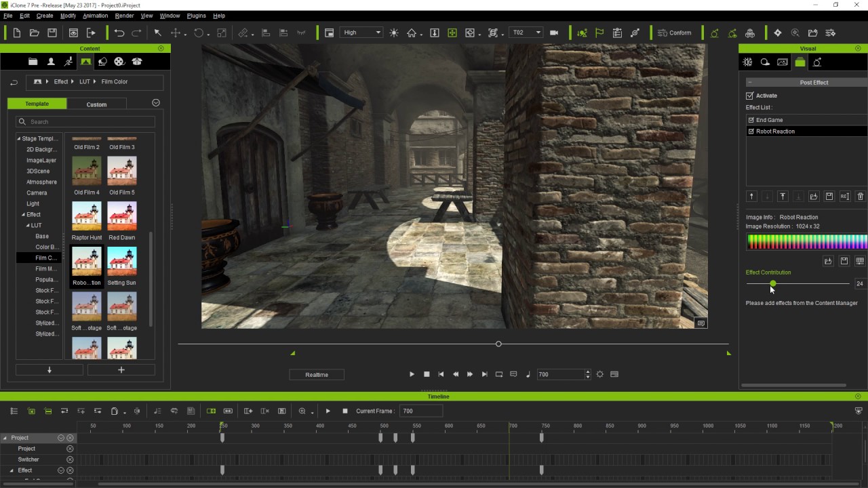Activate the Move object tool
Screen dimensions: 868x488
click(x=176, y=33)
